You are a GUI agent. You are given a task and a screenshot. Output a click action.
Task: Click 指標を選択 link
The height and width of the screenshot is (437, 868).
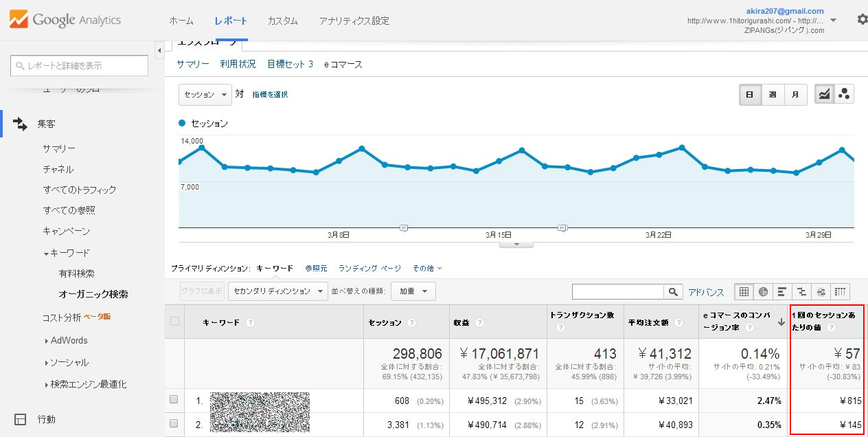pos(270,95)
